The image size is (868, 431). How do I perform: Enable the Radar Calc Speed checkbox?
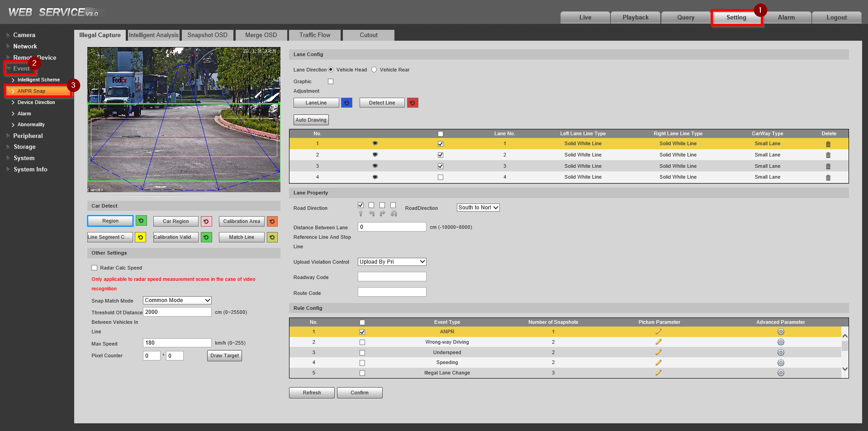[95, 268]
